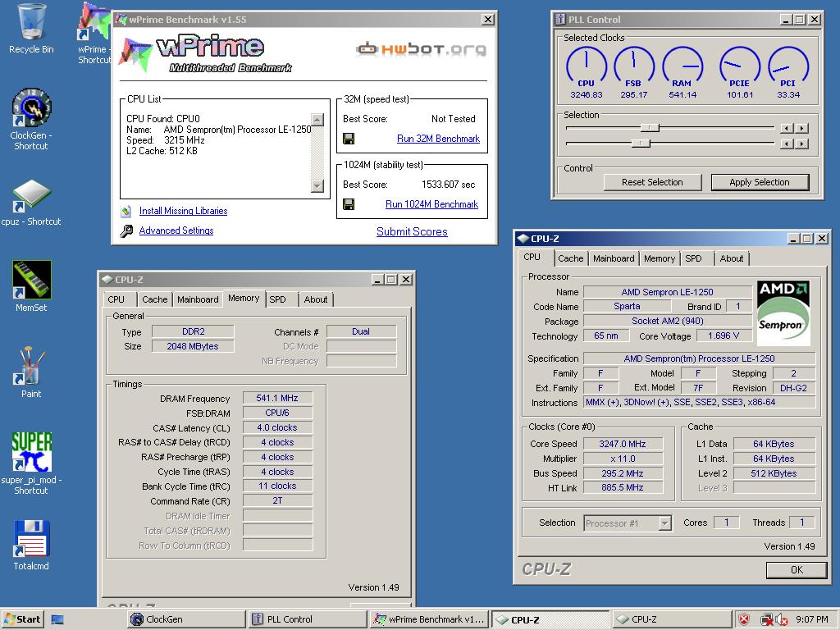This screenshot has width=840, height=630.
Task: Select the cpuz shortcut desktop icon
Action: point(31,203)
